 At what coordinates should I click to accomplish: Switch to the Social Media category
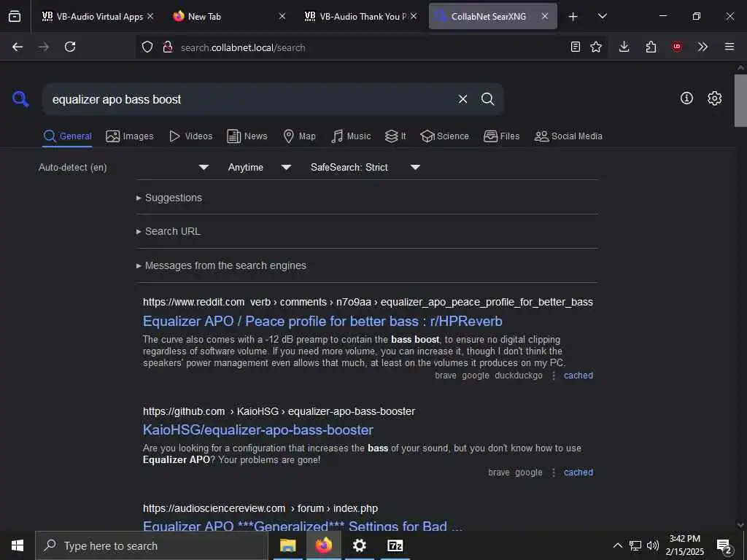click(568, 136)
